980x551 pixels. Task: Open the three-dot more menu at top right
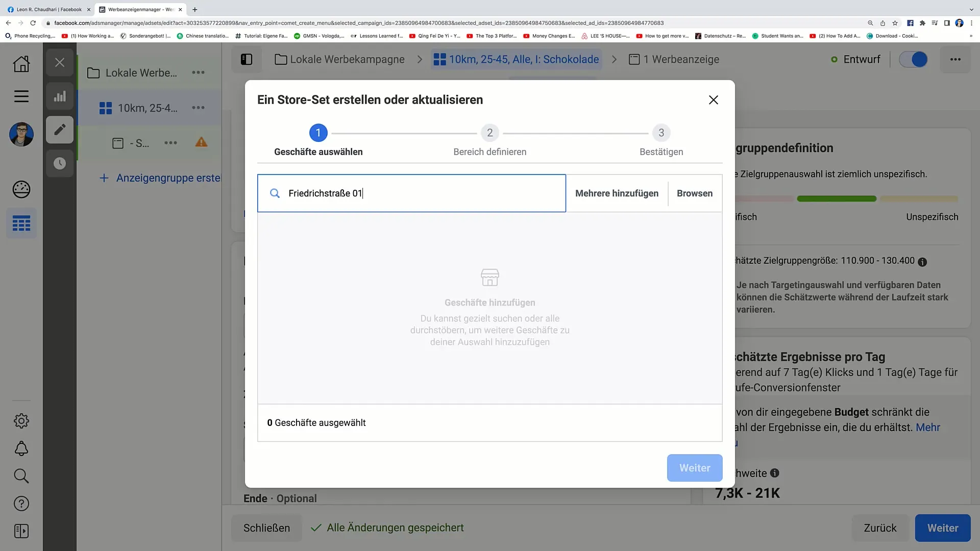(x=955, y=60)
